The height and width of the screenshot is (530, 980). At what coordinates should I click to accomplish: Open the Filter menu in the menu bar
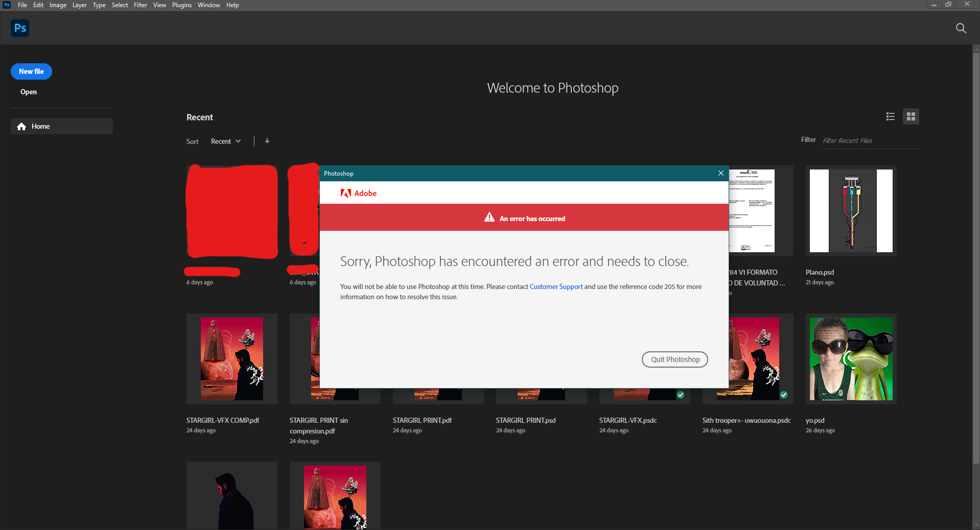[x=140, y=5]
